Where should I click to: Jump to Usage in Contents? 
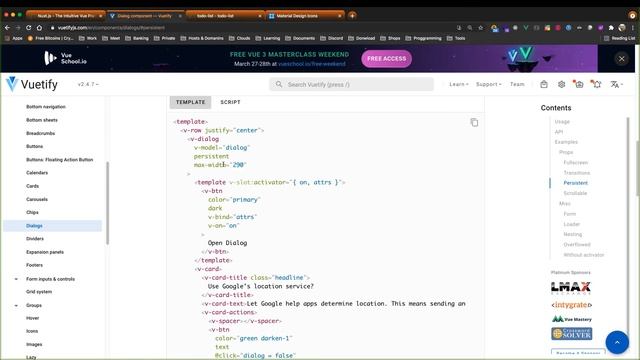[x=562, y=122]
